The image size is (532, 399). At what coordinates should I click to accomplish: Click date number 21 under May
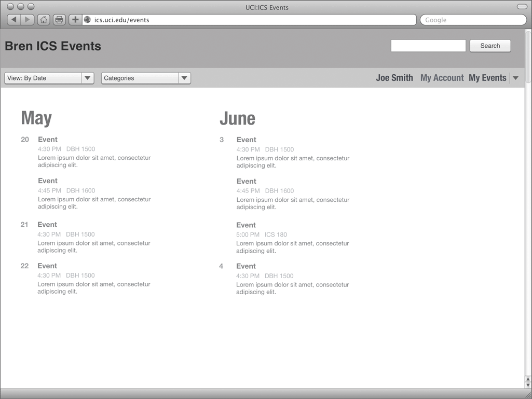(24, 225)
